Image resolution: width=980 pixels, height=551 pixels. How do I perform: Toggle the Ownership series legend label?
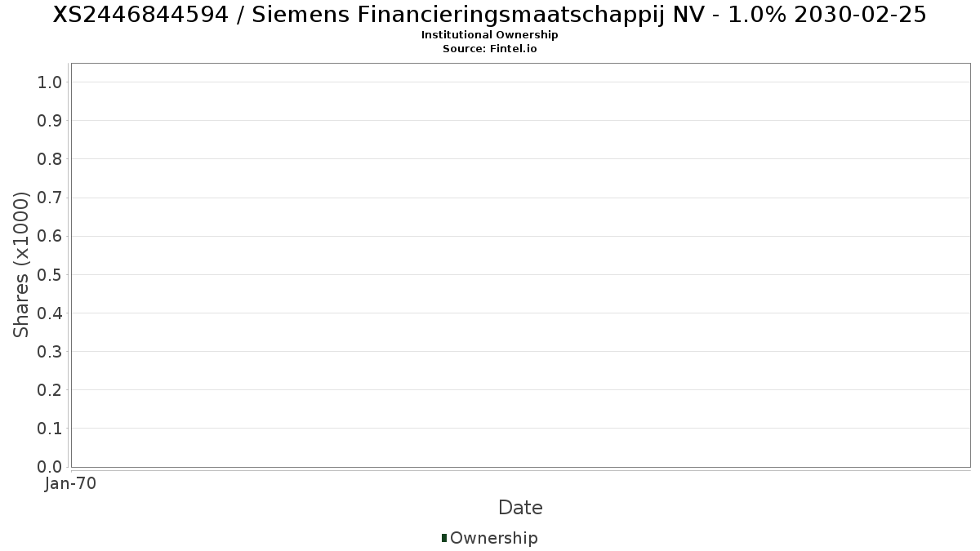(x=493, y=538)
